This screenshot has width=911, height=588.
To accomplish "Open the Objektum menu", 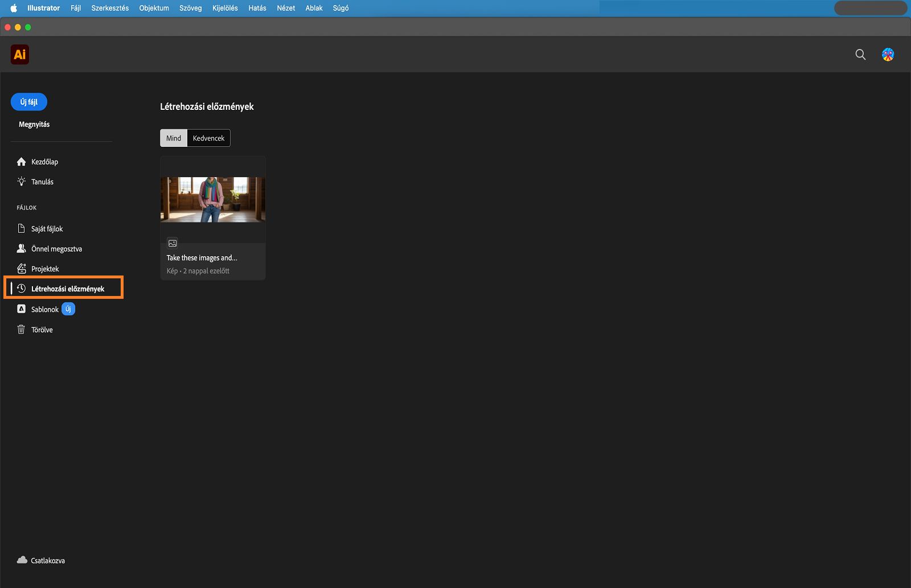I will [154, 8].
